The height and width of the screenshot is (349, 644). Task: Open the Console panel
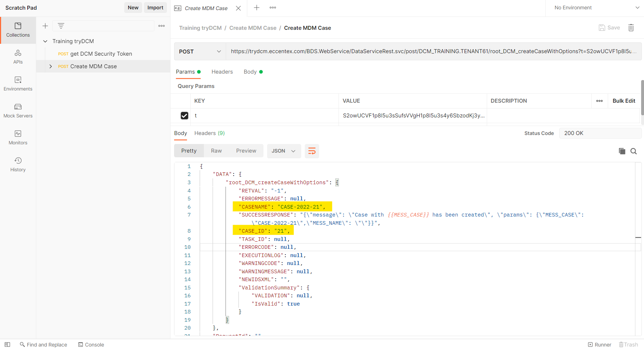(x=91, y=345)
